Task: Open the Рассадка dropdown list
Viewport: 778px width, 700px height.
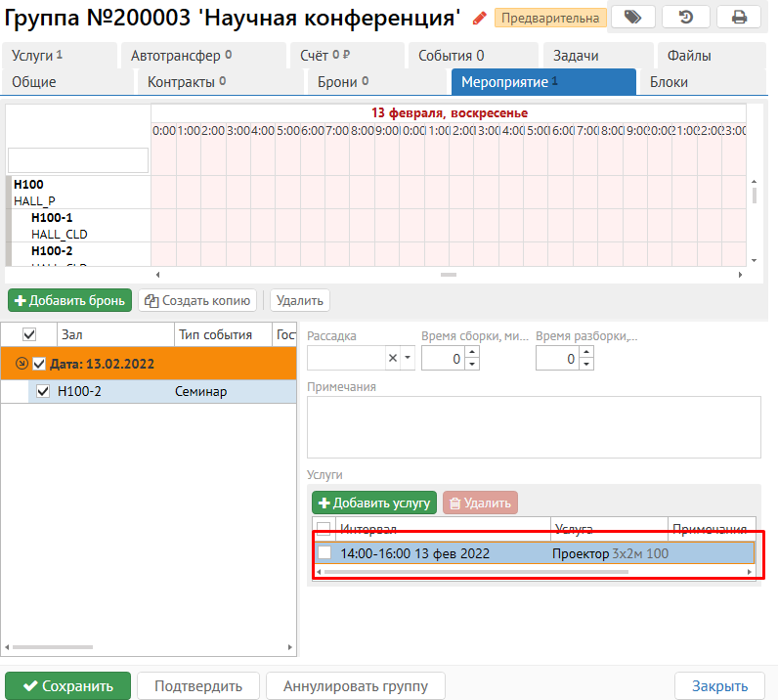Action: (x=409, y=359)
